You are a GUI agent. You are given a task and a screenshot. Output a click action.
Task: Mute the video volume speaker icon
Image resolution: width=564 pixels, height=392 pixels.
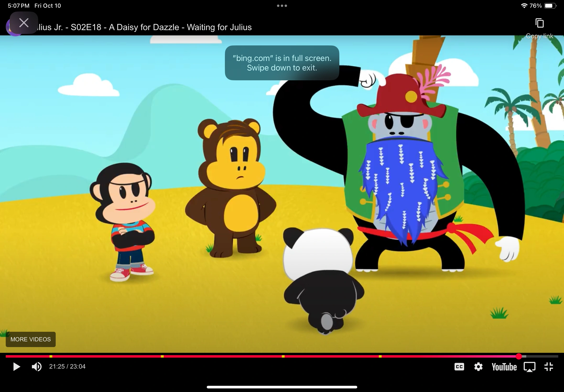[37, 367]
